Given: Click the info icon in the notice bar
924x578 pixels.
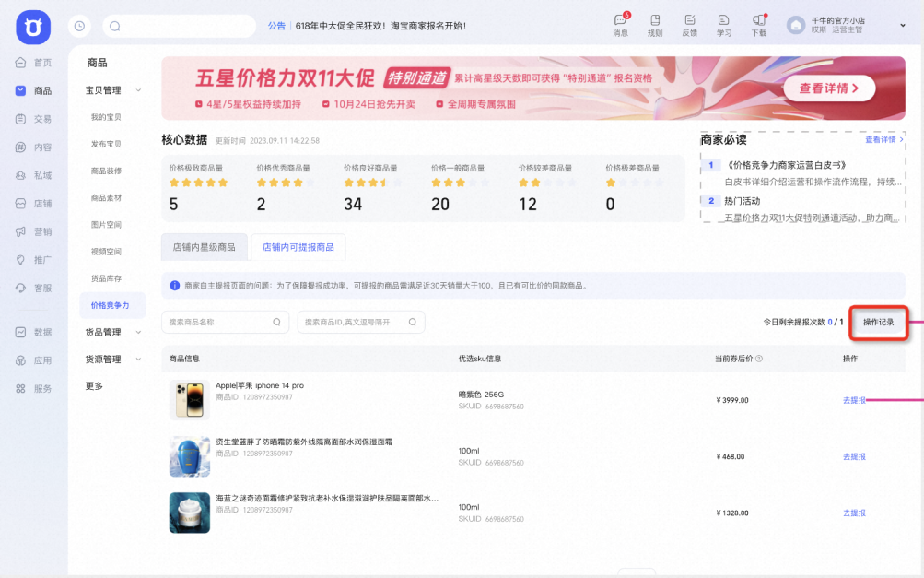Looking at the screenshot, I should click(x=174, y=286).
